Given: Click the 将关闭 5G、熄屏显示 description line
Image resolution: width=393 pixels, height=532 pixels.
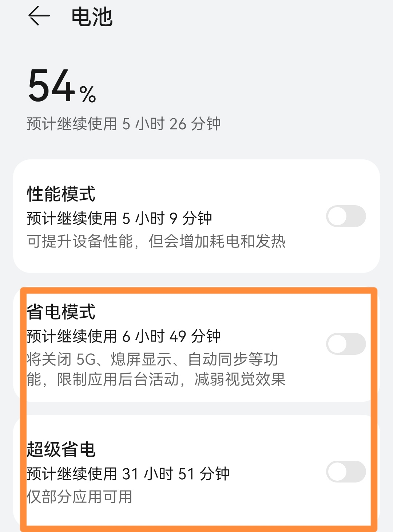Looking at the screenshot, I should click(x=152, y=359).
